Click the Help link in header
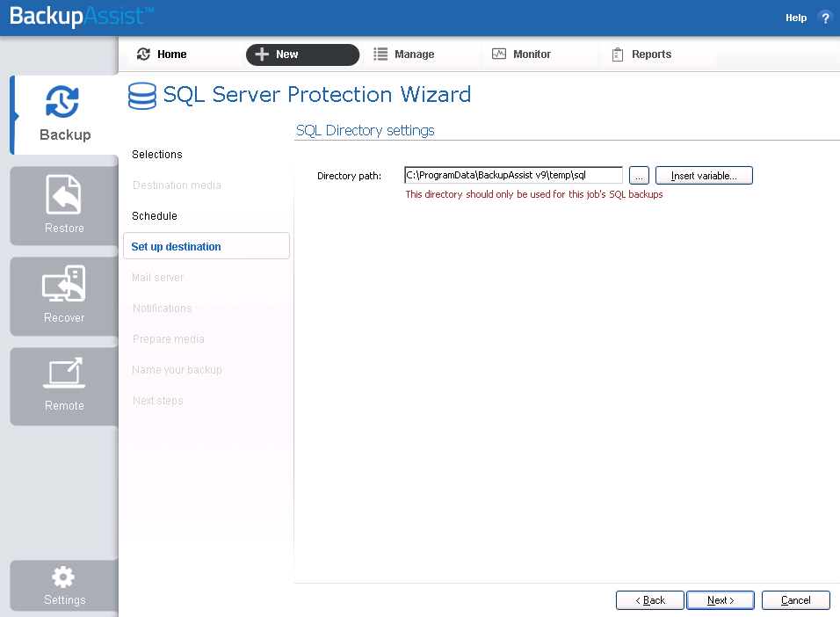This screenshot has height=617, width=840. (x=796, y=18)
